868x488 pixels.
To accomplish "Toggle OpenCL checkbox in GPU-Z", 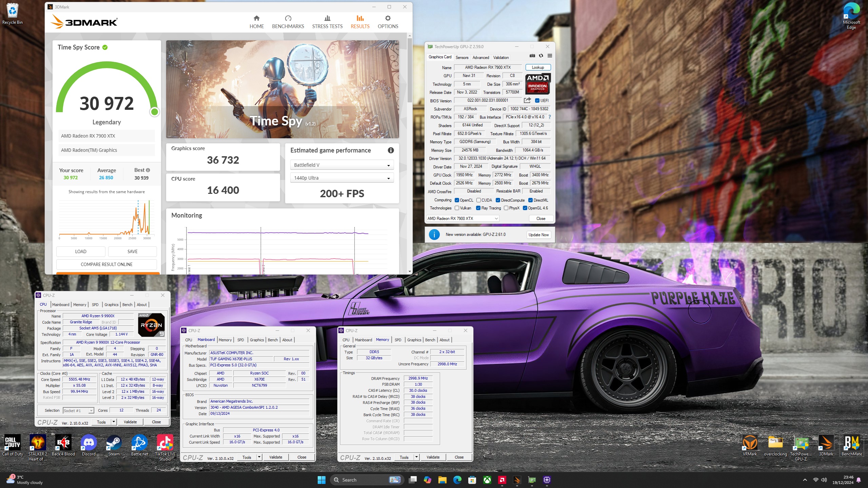I will 457,200.
